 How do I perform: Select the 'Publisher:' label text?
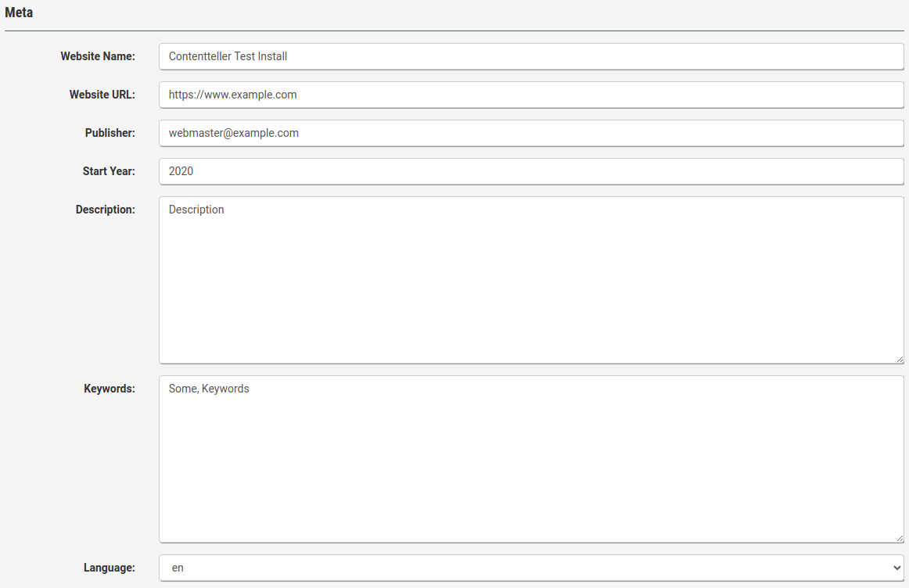(x=110, y=133)
